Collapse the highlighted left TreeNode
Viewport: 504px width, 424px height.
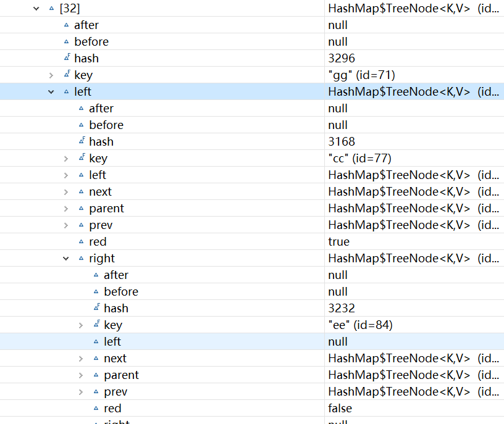(x=51, y=92)
